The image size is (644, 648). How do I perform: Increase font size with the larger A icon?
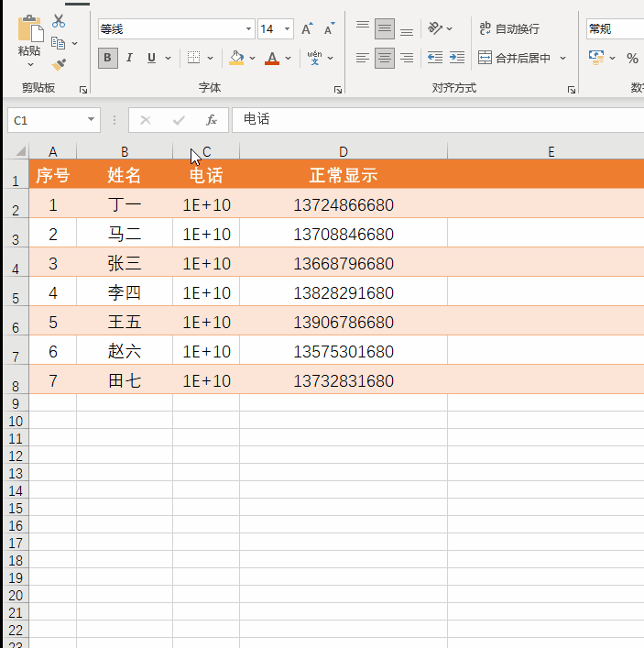click(307, 29)
